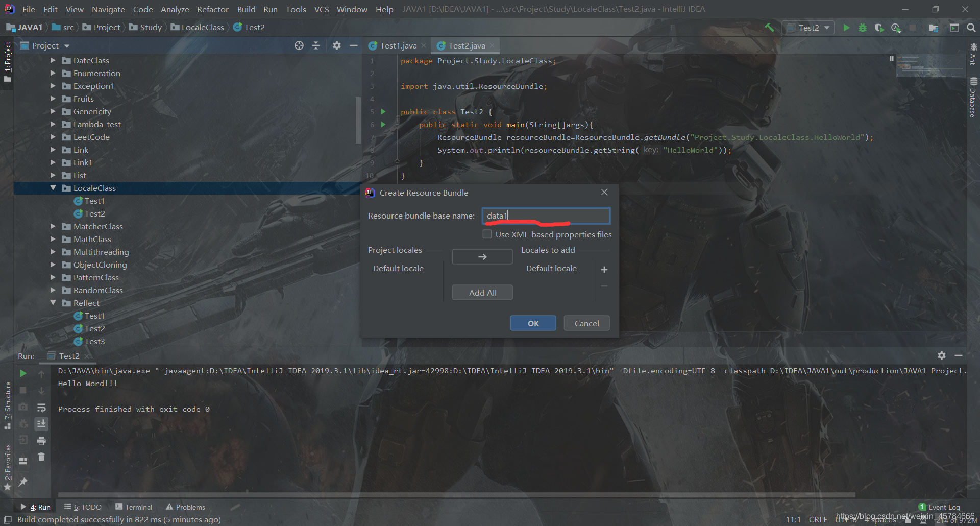
Task: Open the VCS menu
Action: pos(322,9)
